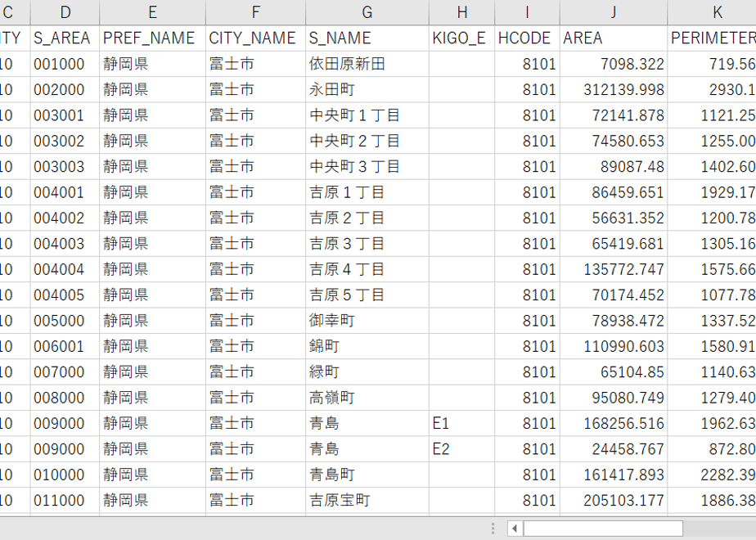Click the PREF_NAME header cell
Image resolution: width=756 pixels, height=540 pixels.
(152, 38)
